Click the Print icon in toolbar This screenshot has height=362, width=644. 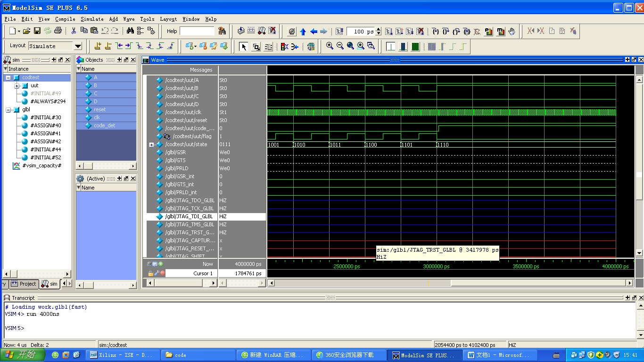[x=58, y=31]
